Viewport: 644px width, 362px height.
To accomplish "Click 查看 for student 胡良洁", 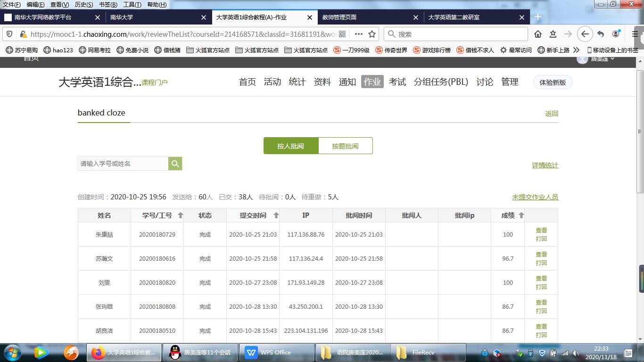I will coord(541,327).
